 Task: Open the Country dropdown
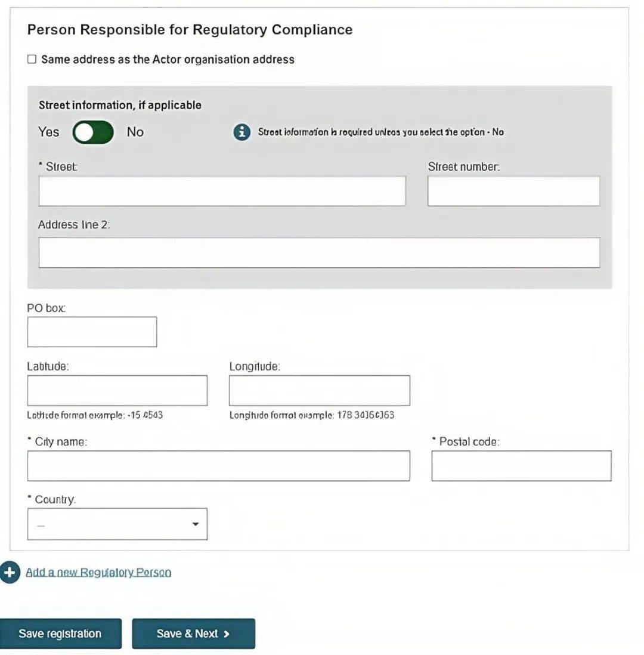tap(117, 524)
